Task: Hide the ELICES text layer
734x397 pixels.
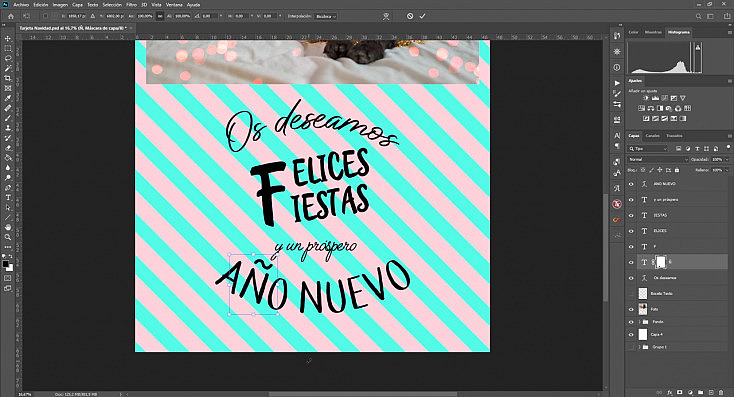Action: pos(631,231)
